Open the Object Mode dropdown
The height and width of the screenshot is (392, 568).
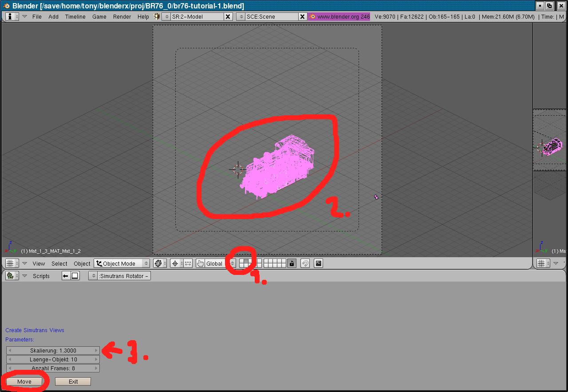click(121, 263)
